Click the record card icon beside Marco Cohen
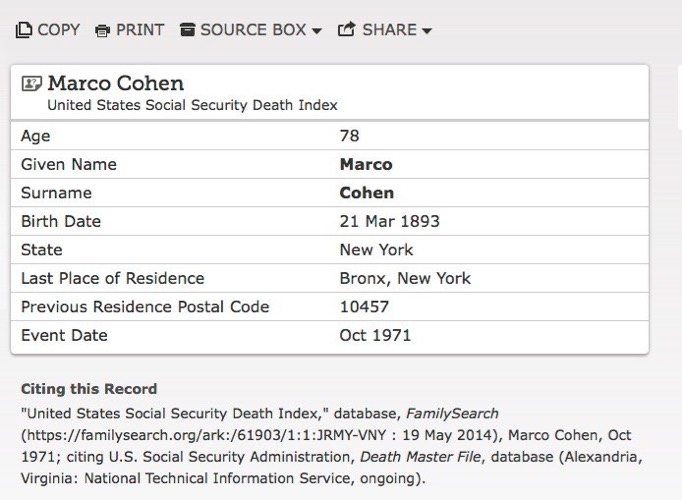The width and height of the screenshot is (682, 500). [32, 83]
